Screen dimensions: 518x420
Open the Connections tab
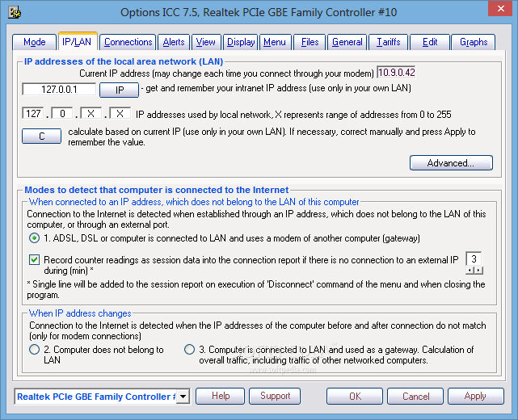pos(128,42)
